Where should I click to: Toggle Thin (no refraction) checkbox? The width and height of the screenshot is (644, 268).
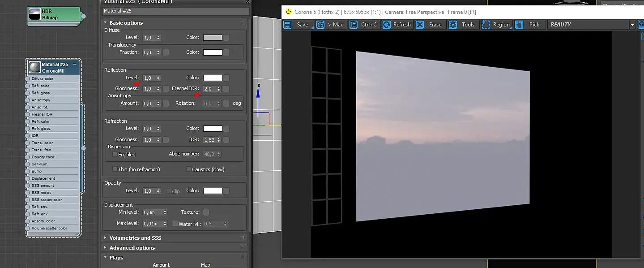(115, 169)
